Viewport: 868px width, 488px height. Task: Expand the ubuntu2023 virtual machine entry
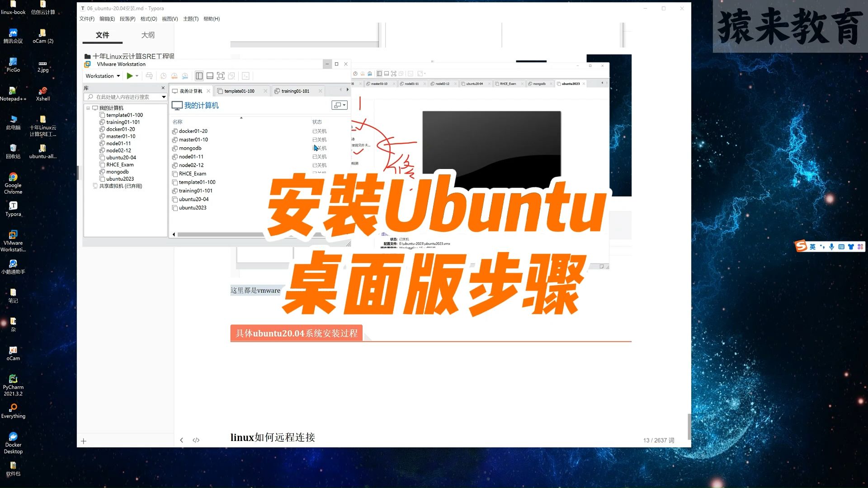(x=120, y=178)
